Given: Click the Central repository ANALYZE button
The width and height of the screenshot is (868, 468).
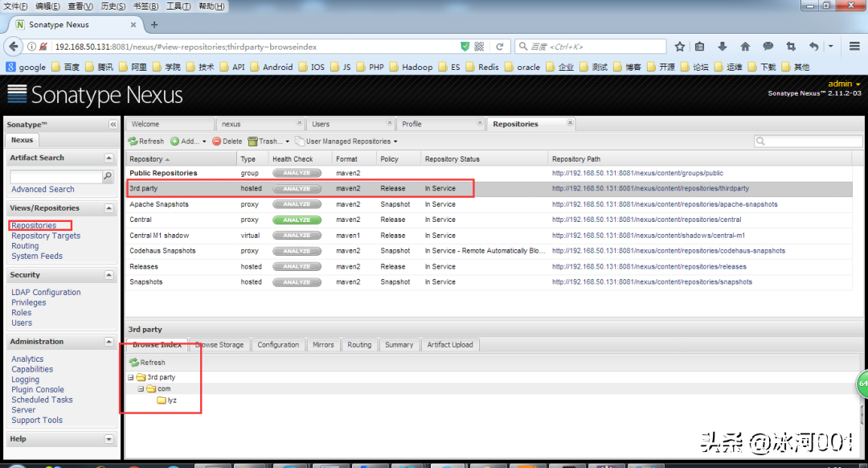Looking at the screenshot, I should (297, 220).
